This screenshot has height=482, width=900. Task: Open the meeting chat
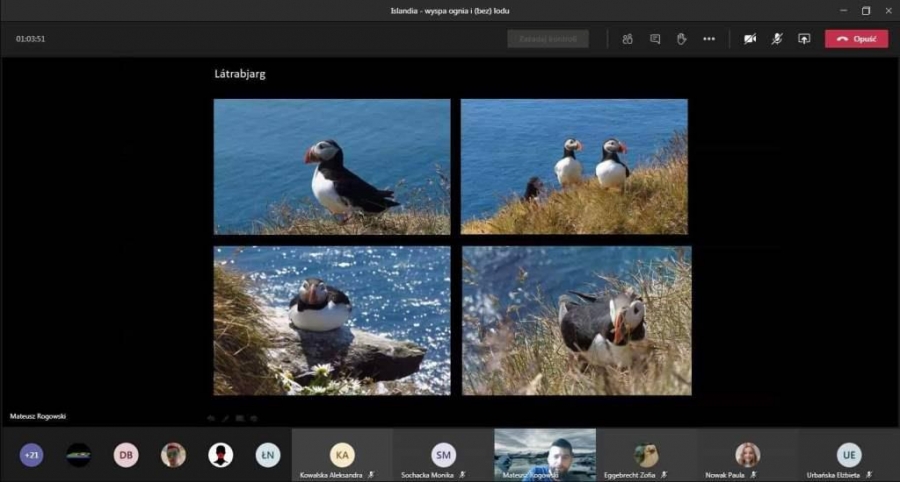tap(655, 39)
